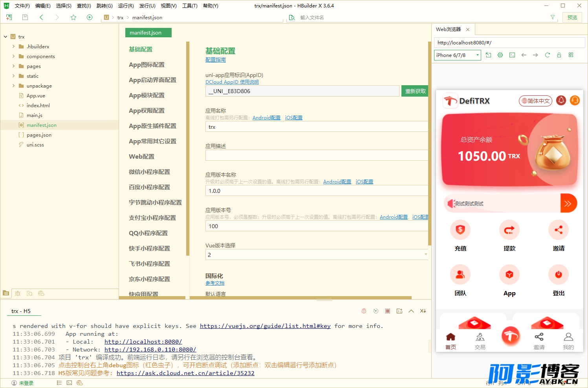Click the red debug bug icon in console

pyautogui.click(x=364, y=311)
